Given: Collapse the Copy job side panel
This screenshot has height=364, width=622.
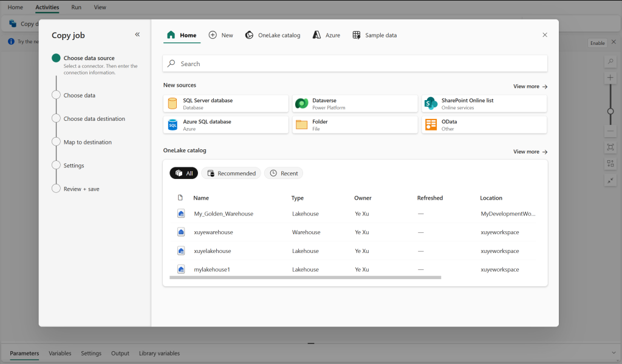Looking at the screenshot, I should 137,35.
